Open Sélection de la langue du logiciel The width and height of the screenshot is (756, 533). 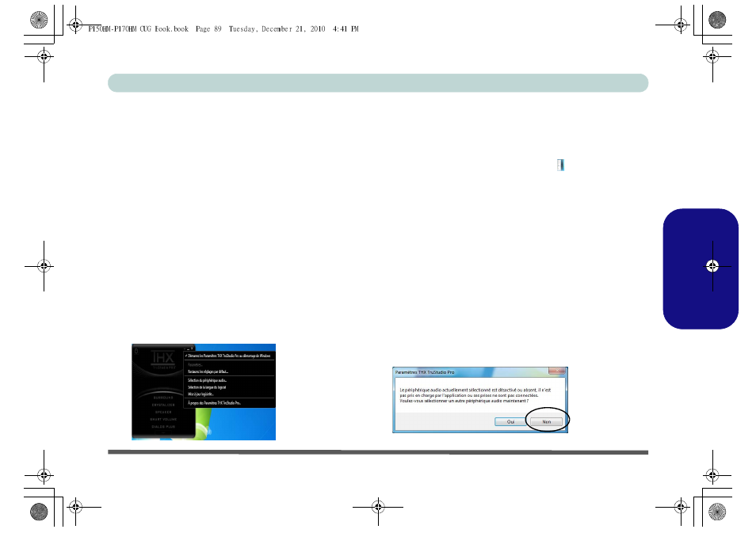pos(207,387)
